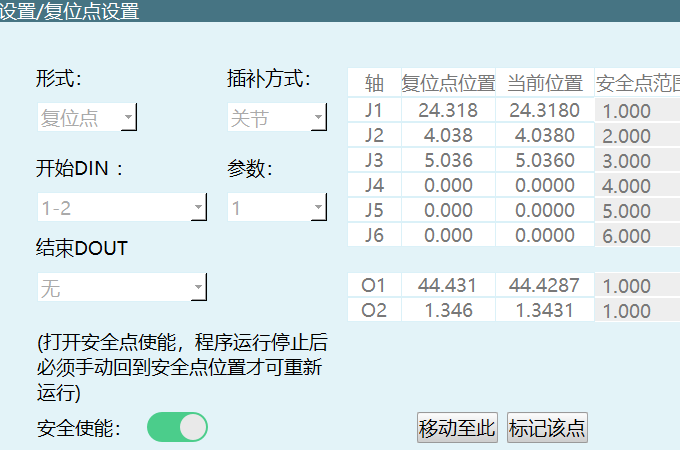This screenshot has height=450, width=680.
Task: Select O1 reset position 44.431
Action: coord(448,285)
